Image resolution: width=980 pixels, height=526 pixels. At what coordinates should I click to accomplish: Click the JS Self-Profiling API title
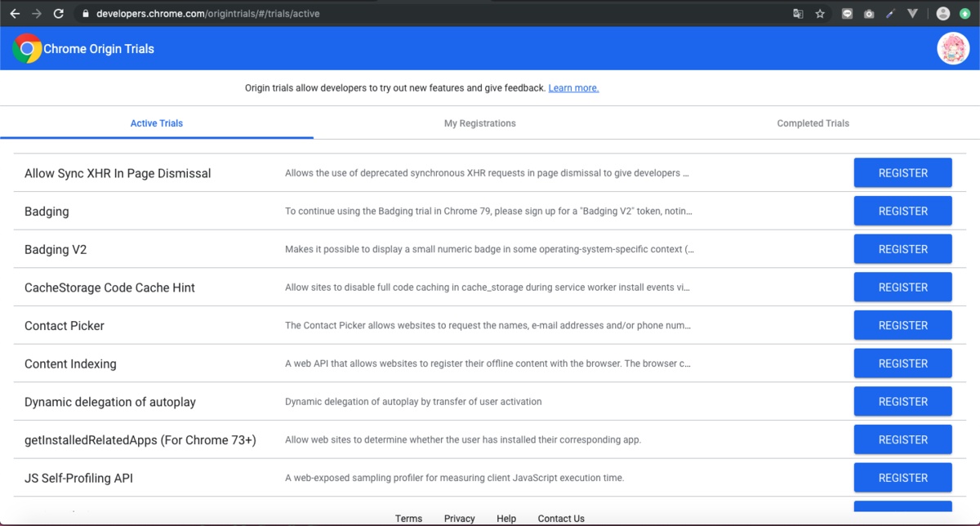[x=78, y=478]
